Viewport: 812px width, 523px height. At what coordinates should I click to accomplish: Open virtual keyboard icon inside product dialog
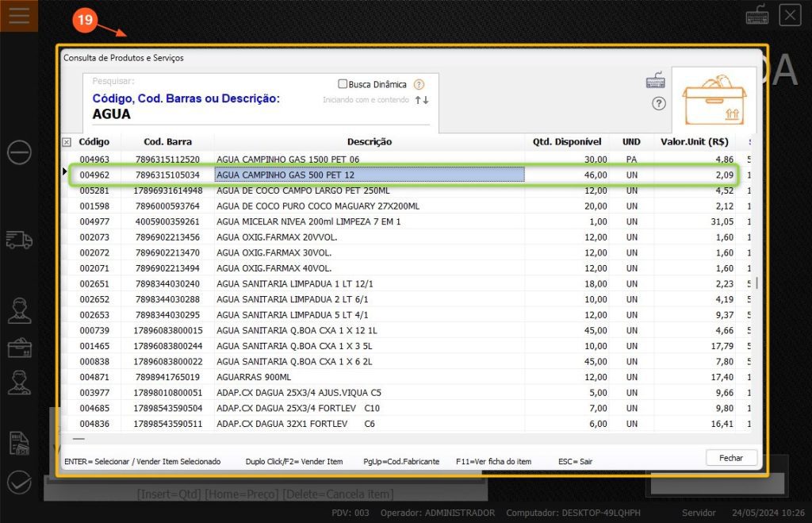pyautogui.click(x=656, y=81)
